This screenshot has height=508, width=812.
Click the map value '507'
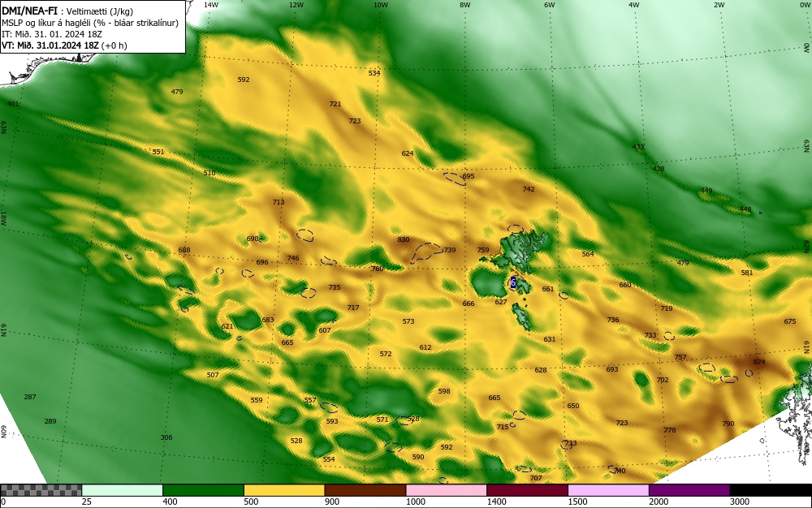click(213, 375)
